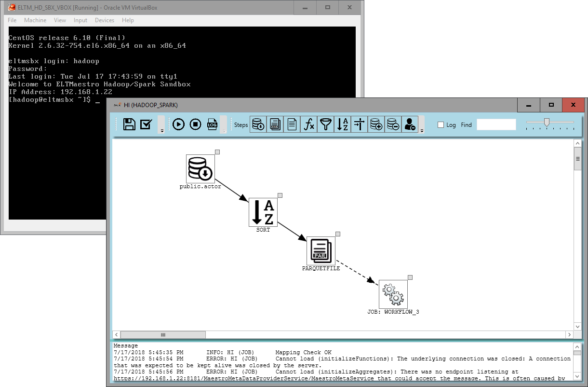588x387 pixels.
Task: Select the PARQUETFILE node on canvas
Action: tap(321, 251)
